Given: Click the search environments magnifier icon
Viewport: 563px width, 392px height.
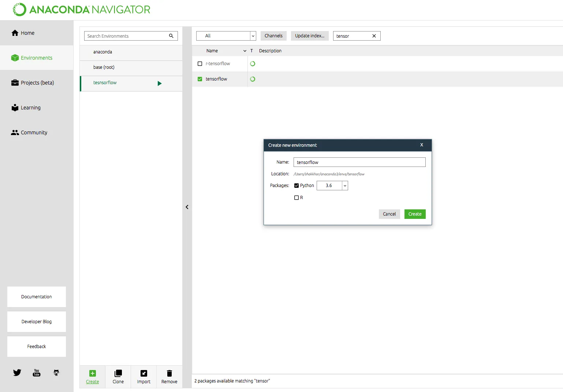Looking at the screenshot, I should point(171,36).
